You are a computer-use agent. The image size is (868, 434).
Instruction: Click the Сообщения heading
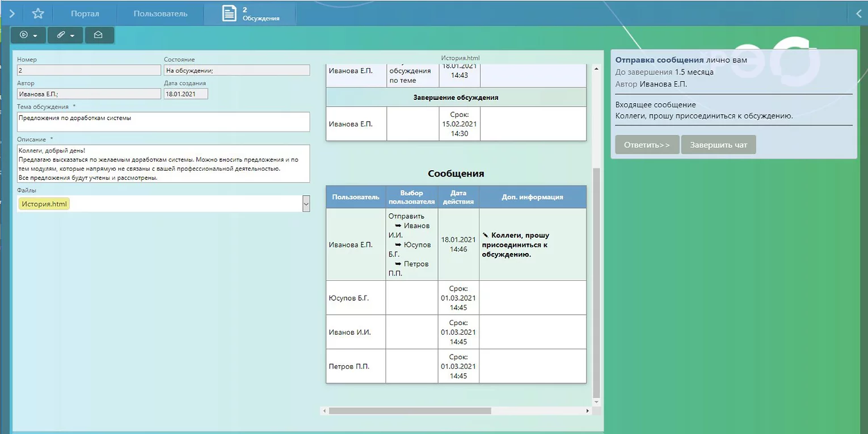(456, 174)
